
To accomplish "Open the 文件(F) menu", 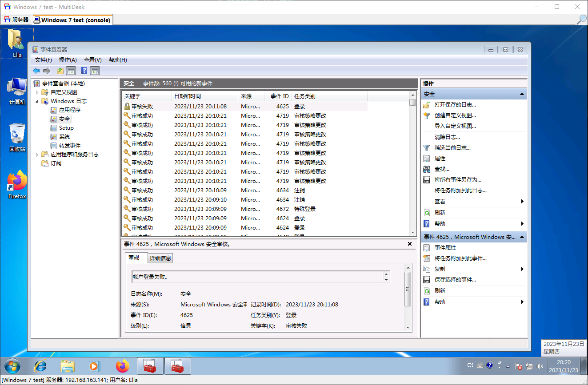I will pyautogui.click(x=44, y=60).
